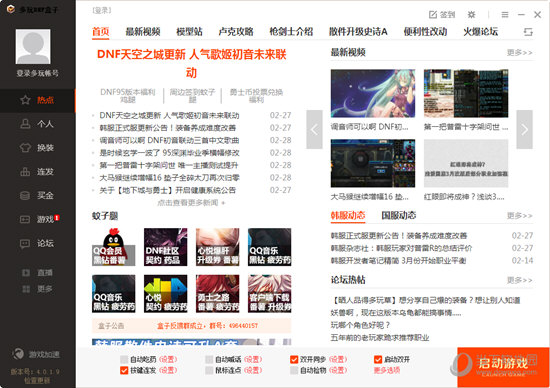Open forum post 玩哪个角色好呢？
The image size is (550, 388).
360,325
